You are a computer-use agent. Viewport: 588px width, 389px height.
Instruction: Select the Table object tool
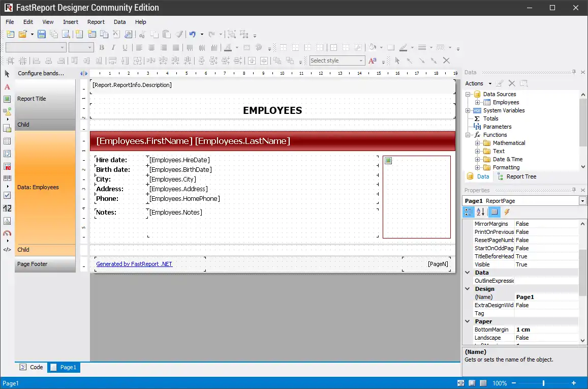click(x=7, y=141)
